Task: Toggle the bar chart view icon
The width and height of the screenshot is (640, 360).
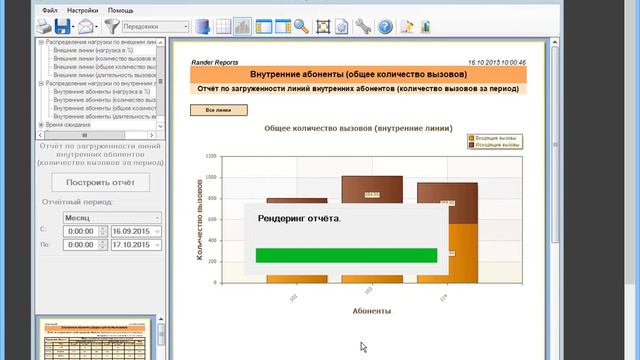Action: (242, 27)
